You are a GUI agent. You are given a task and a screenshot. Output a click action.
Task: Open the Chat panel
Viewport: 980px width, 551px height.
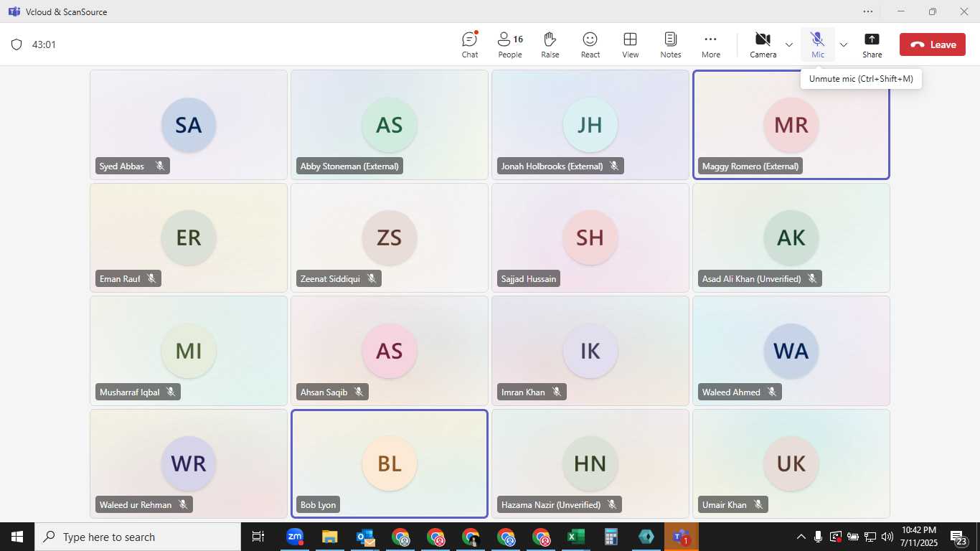click(x=470, y=44)
